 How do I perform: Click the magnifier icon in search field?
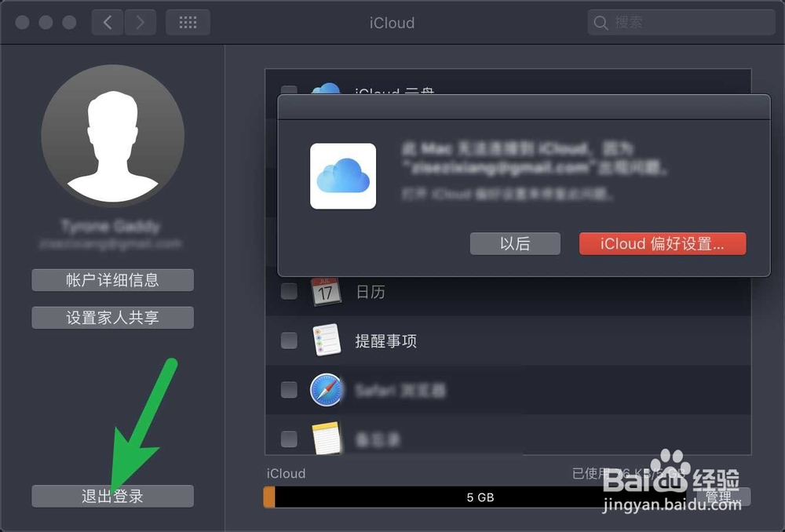coord(601,23)
